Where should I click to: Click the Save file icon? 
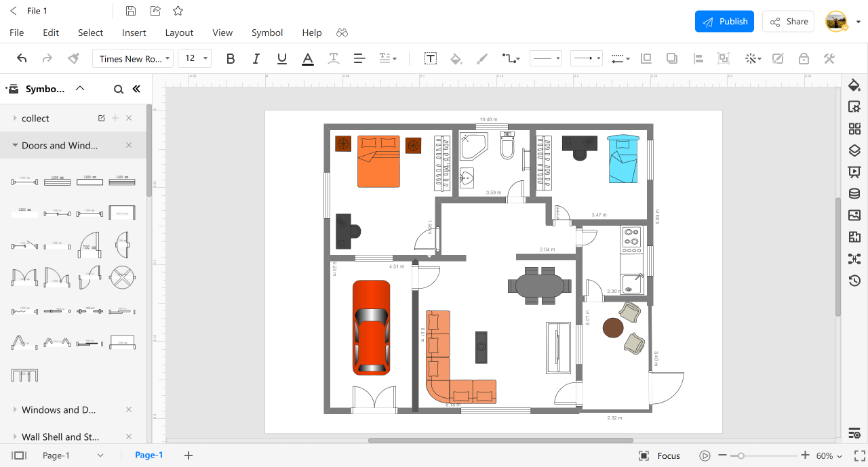[131, 11]
